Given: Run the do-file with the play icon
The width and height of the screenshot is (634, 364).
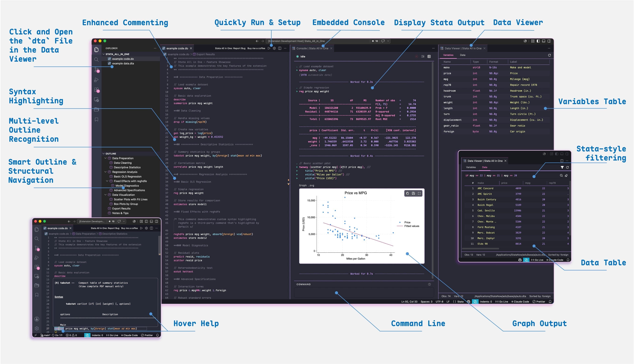Looking at the screenshot, I should [269, 48].
